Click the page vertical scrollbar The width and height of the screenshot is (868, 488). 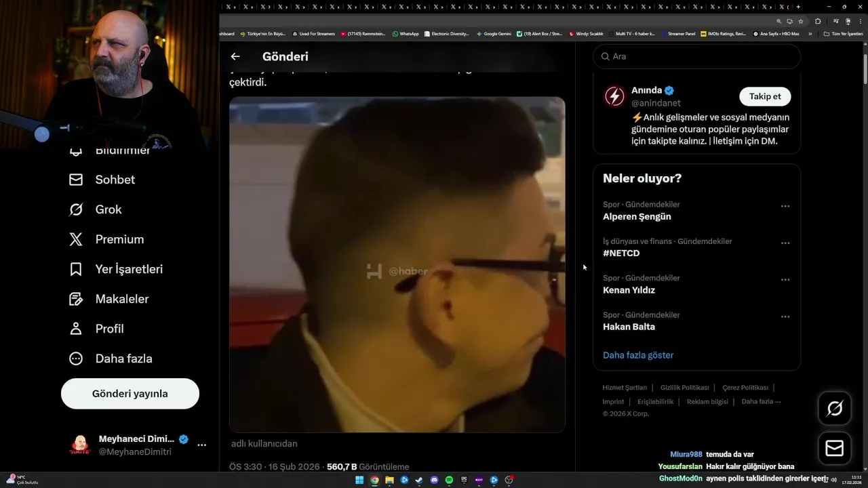865,68
